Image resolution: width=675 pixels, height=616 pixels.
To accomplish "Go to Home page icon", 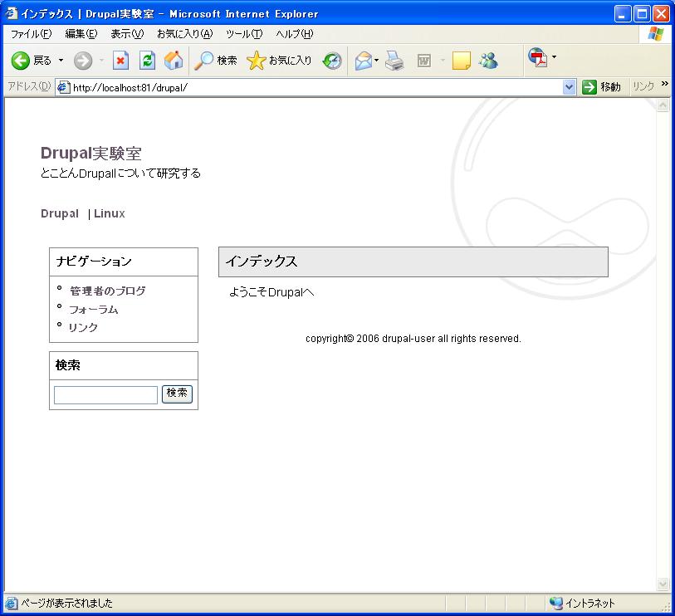I will click(x=174, y=61).
